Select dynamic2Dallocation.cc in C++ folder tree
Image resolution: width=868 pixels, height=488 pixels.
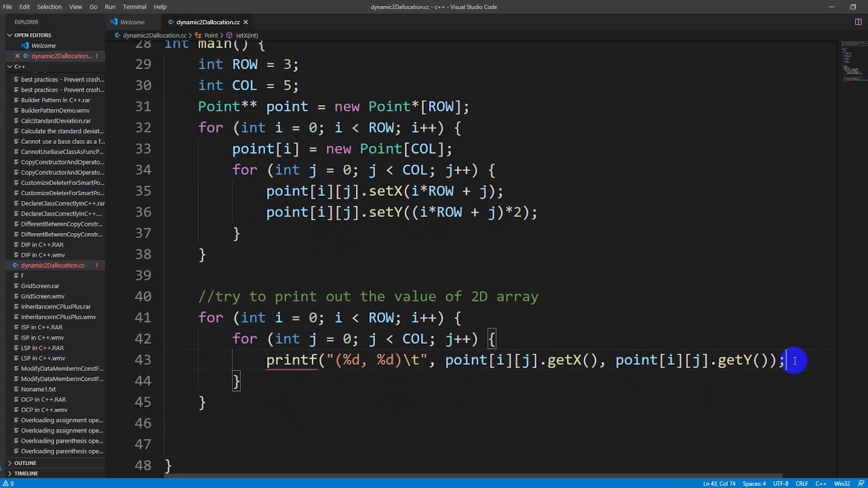click(53, 265)
